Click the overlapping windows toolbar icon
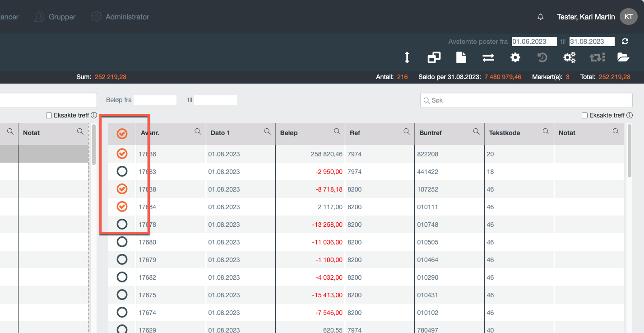The image size is (644, 333). click(x=434, y=57)
